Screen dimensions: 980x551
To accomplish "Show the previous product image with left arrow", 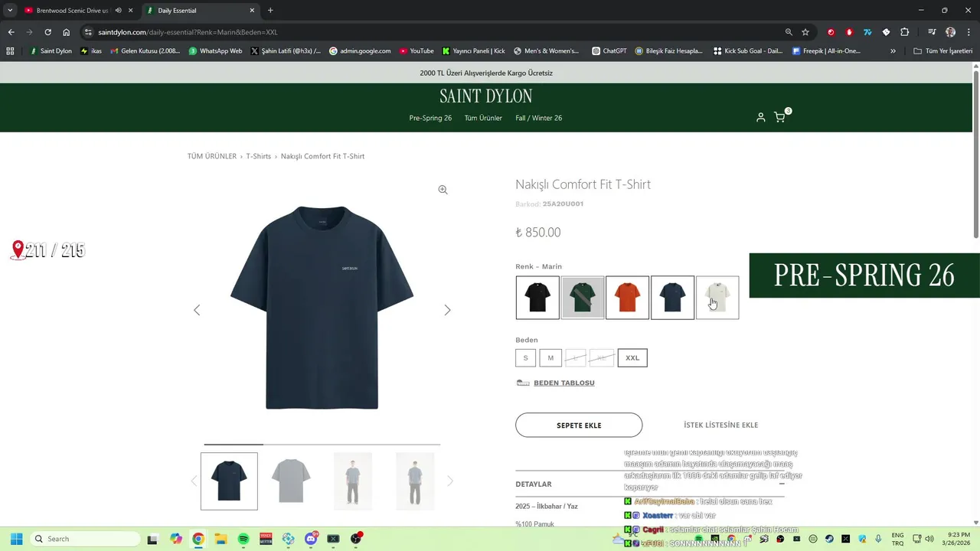I will [x=197, y=310].
